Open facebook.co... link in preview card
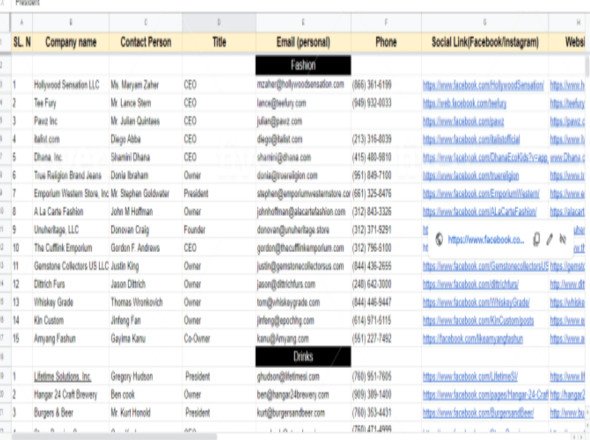This screenshot has width=590, height=440. [x=486, y=239]
